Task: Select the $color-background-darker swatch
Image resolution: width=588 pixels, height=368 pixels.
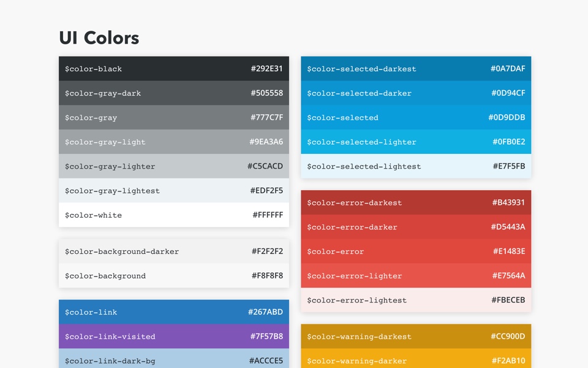Action: pyautogui.click(x=173, y=251)
